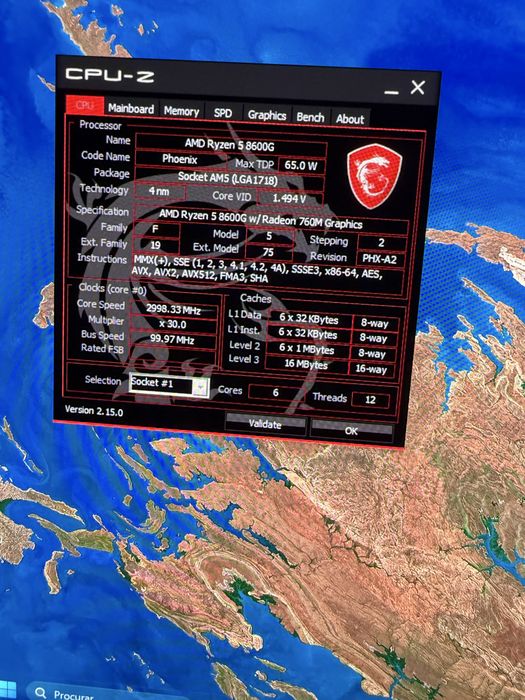The width and height of the screenshot is (525, 700).
Task: Click the Model value 5
Action: (x=269, y=236)
